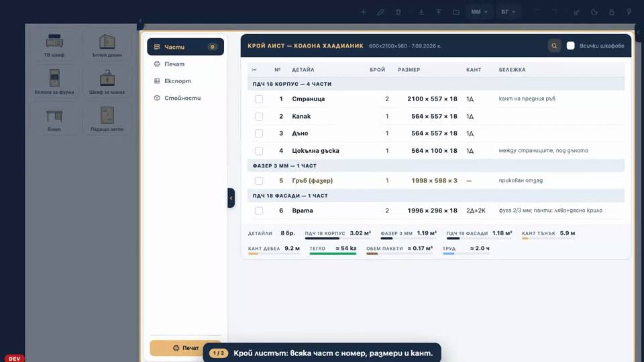The image size is (644, 362).
Task: Click the pencil edit icon in top toolbar
Action: click(x=381, y=12)
